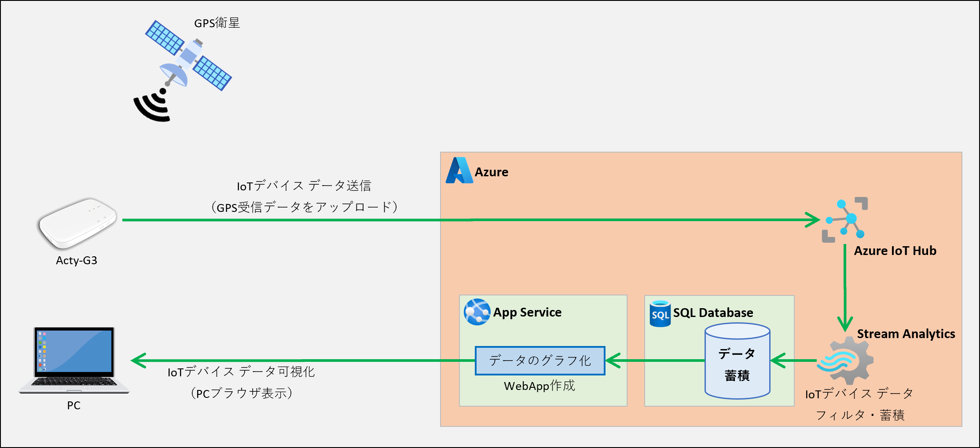Viewport: 980px width, 448px height.
Task: Click the SQL Database icon
Action: click(660, 313)
